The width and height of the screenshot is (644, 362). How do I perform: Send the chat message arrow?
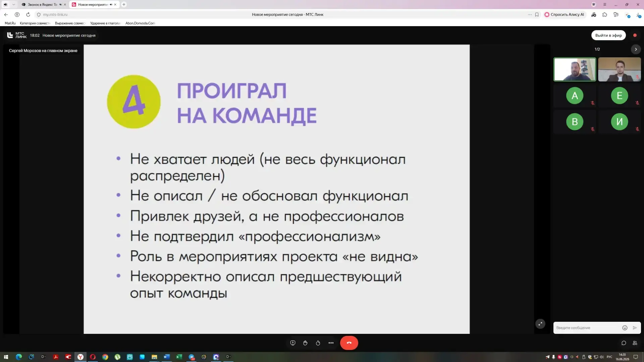(x=635, y=328)
